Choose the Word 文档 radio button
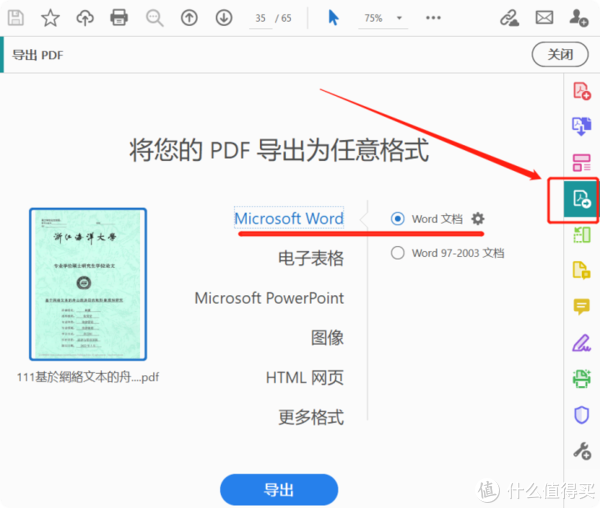The height and width of the screenshot is (508, 600). 398,218
